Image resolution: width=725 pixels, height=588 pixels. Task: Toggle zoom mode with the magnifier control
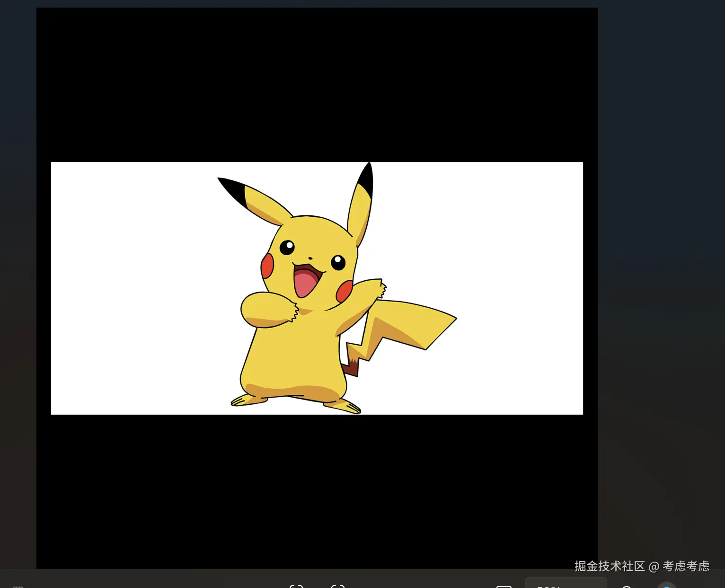626,586
